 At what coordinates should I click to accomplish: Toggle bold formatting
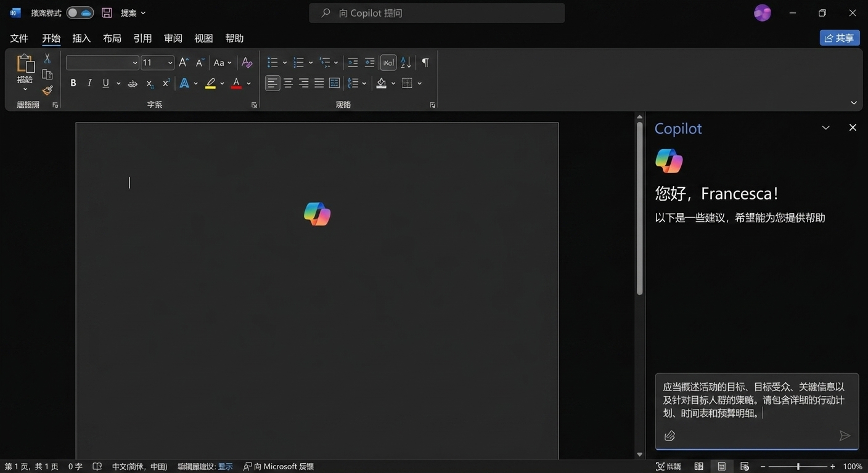(x=73, y=83)
